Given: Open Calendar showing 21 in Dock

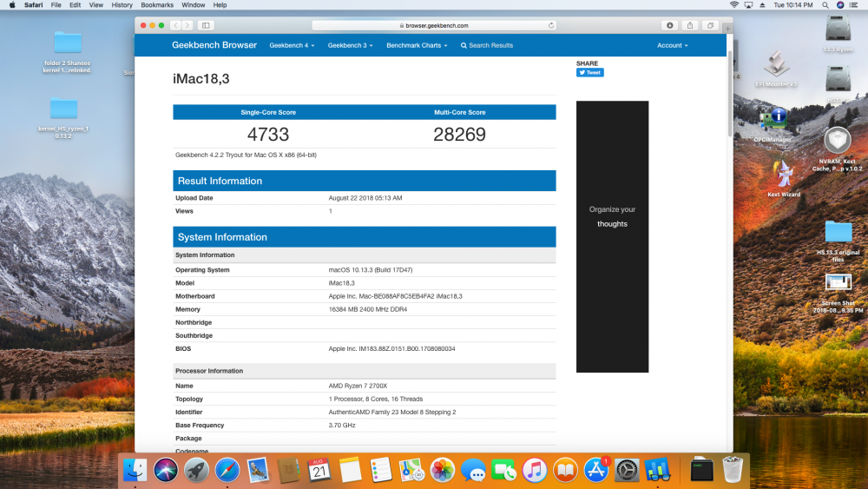Looking at the screenshot, I should coord(319,470).
